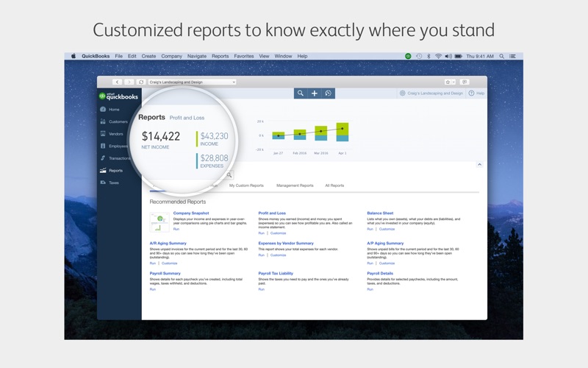Screen dimensions: 588x368
Task: Switch to the Management Reports tab
Action: click(294, 185)
